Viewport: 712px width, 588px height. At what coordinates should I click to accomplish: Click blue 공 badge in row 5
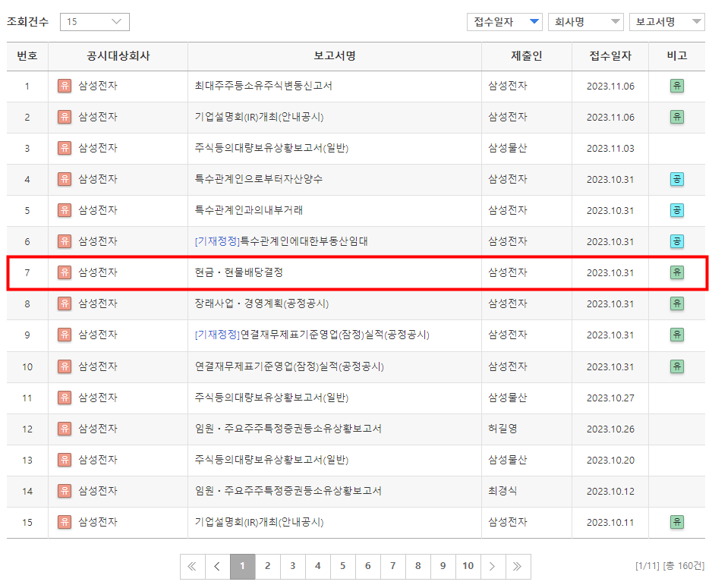[x=677, y=210]
